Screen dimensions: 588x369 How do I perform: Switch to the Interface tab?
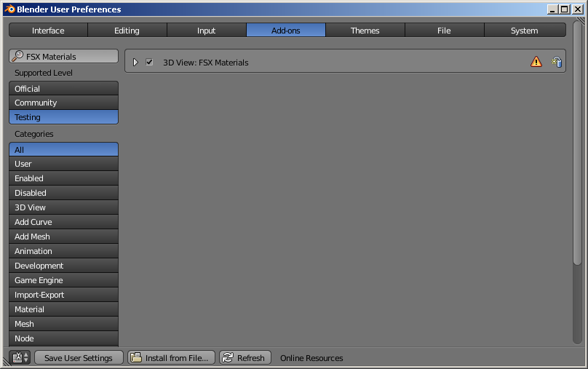pos(48,31)
